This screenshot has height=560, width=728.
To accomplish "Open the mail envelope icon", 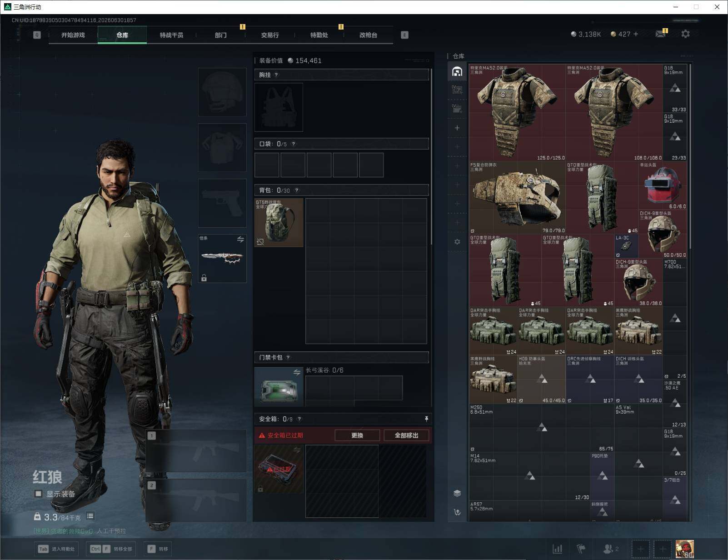I will coord(660,34).
